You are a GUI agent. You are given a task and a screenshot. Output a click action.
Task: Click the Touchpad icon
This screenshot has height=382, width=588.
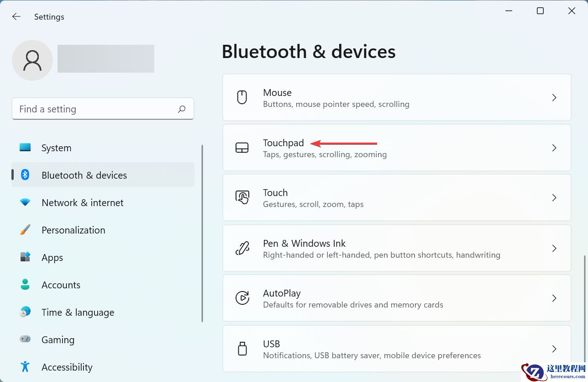(x=242, y=148)
